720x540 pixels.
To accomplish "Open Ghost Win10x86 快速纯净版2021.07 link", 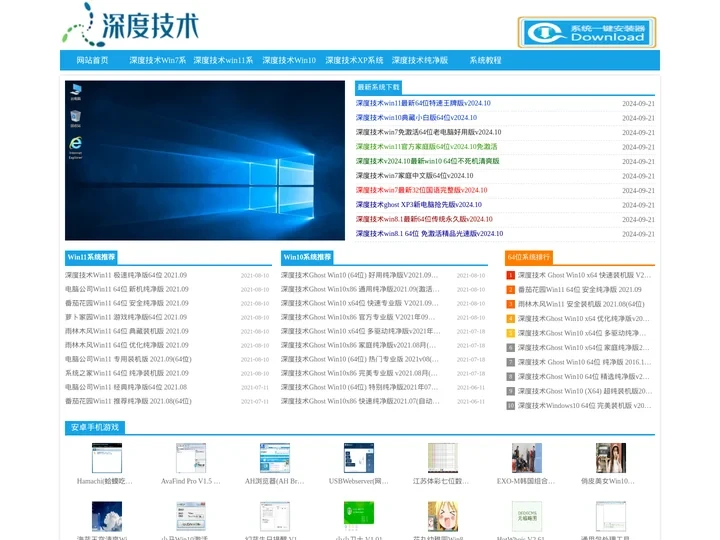I will (360, 401).
